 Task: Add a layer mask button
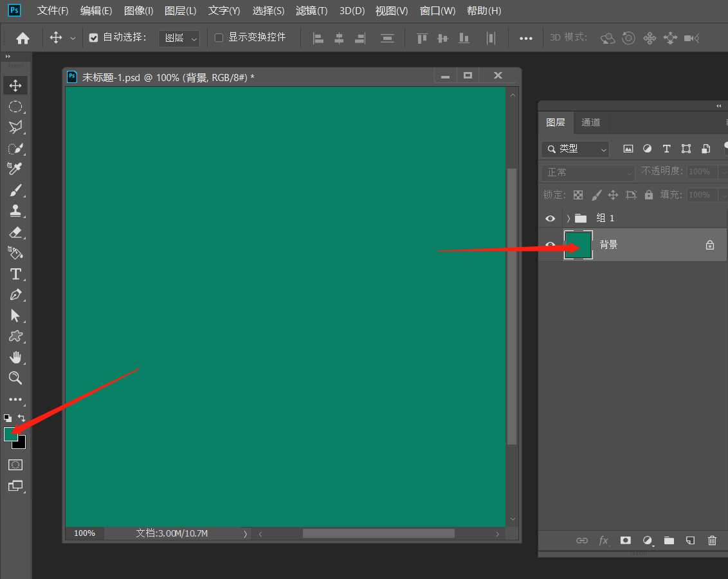pyautogui.click(x=625, y=540)
